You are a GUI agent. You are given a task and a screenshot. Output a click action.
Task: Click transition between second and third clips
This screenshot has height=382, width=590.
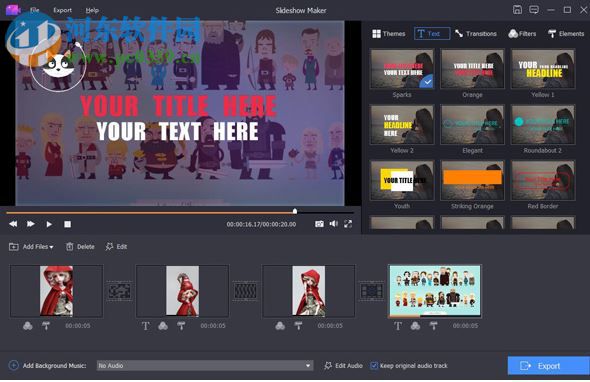(x=246, y=291)
